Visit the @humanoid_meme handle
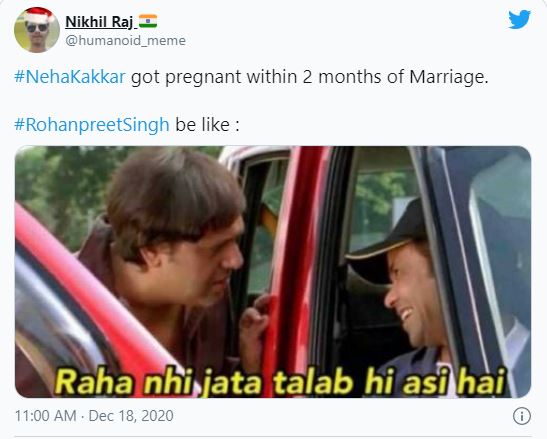This screenshot has width=547, height=439. point(126,40)
